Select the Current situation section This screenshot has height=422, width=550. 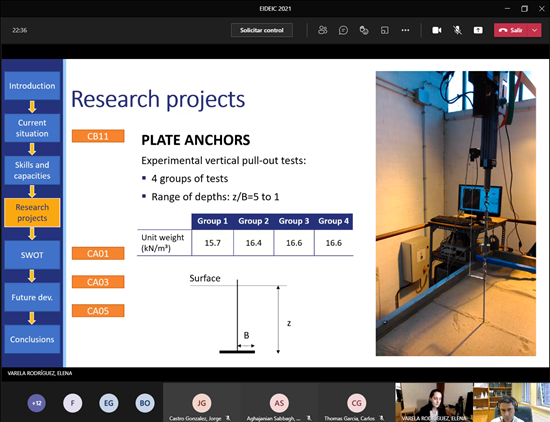pyautogui.click(x=32, y=128)
